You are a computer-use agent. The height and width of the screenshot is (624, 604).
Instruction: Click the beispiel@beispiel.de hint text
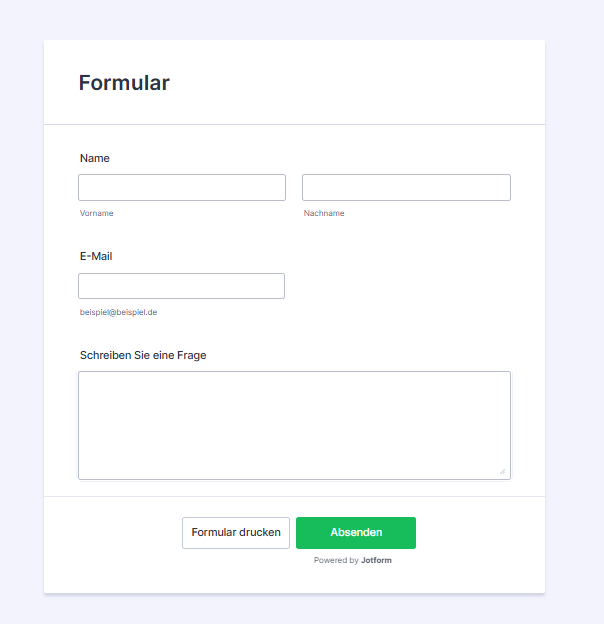(x=119, y=312)
